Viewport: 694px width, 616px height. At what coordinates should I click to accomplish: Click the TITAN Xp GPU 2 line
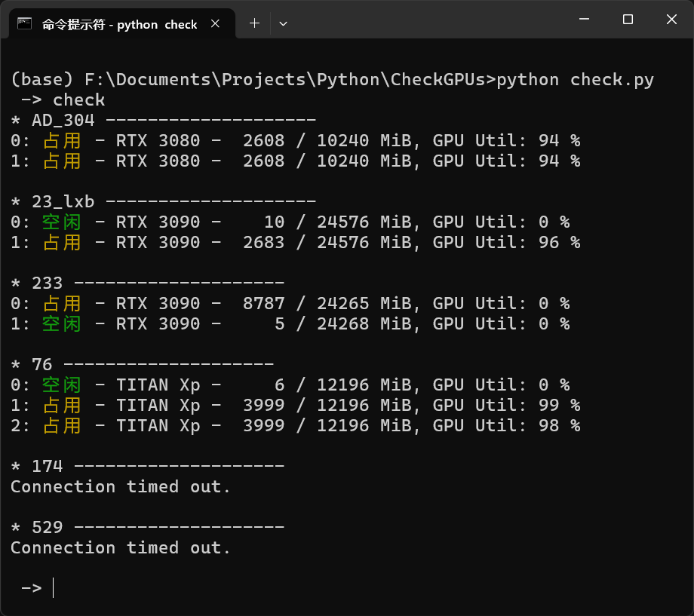pyautogui.click(x=295, y=425)
